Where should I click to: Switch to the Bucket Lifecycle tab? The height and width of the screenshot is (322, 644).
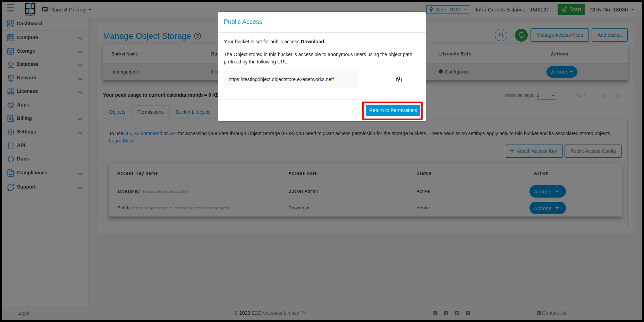coord(193,112)
